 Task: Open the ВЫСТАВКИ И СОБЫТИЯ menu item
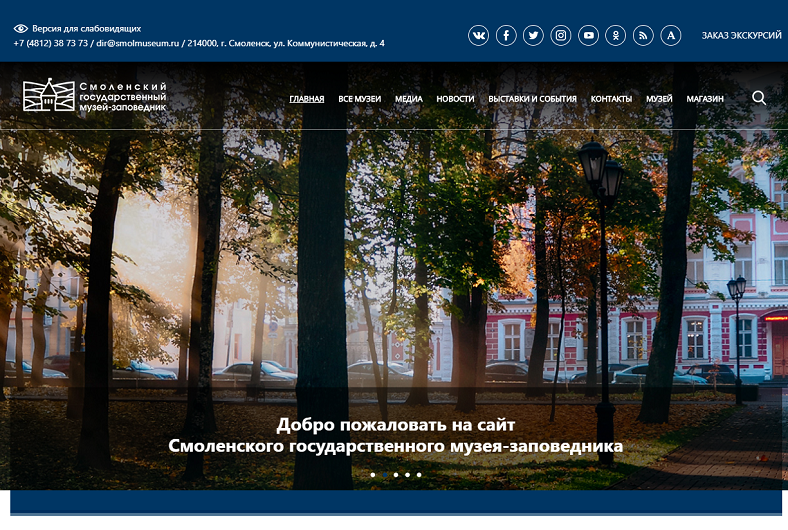[532, 99]
